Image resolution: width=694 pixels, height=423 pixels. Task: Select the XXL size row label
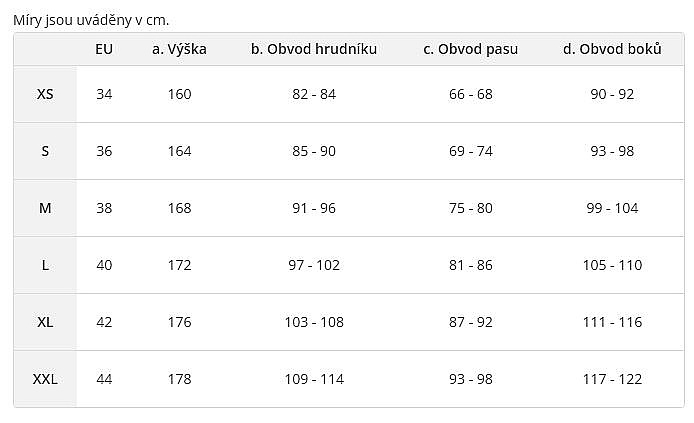click(x=45, y=379)
